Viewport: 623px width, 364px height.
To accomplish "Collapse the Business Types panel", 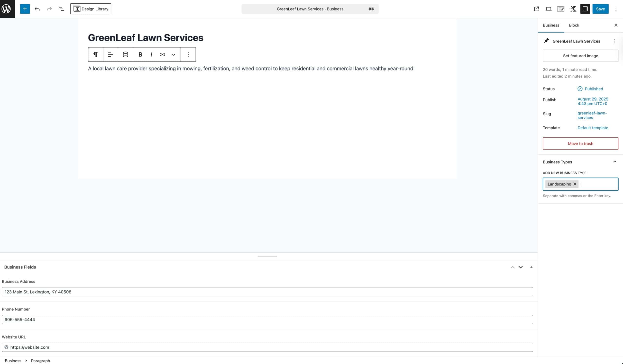I will 614,162.
